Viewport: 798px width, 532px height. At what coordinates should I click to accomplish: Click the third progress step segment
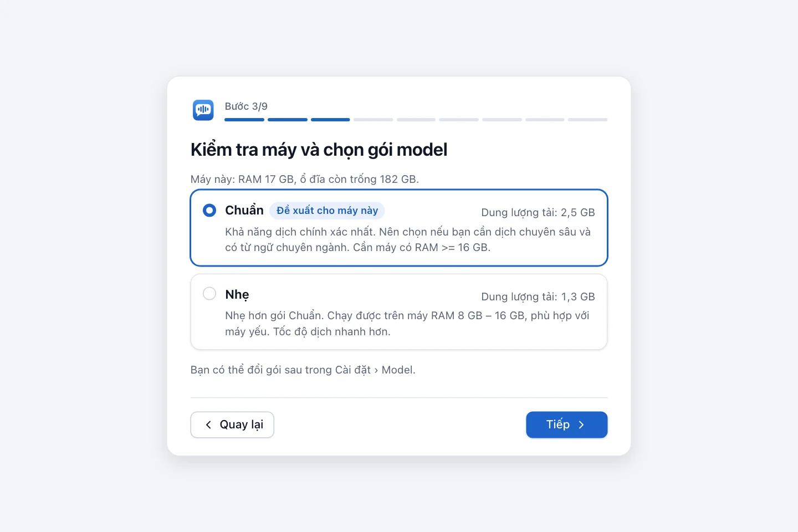(x=330, y=120)
